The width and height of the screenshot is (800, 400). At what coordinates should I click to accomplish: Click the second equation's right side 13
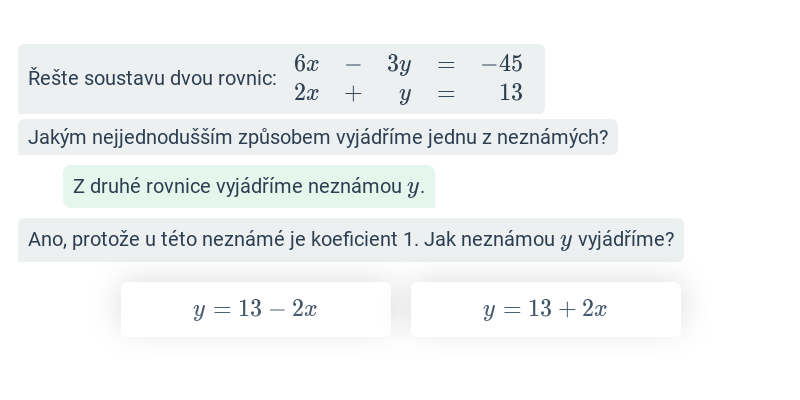(x=511, y=93)
